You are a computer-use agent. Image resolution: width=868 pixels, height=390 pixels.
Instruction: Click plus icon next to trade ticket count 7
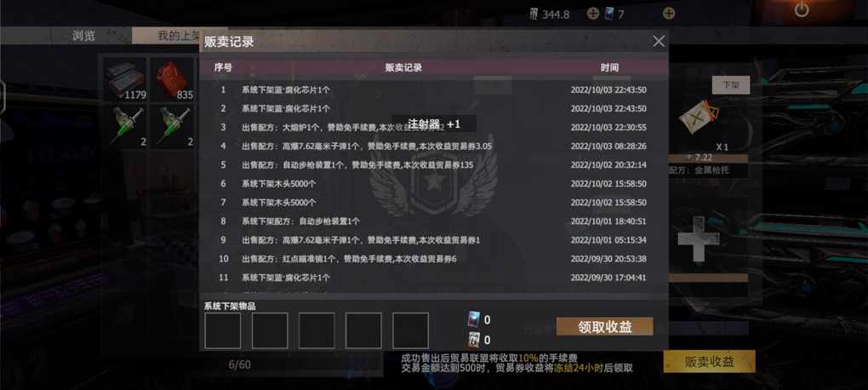tap(669, 14)
